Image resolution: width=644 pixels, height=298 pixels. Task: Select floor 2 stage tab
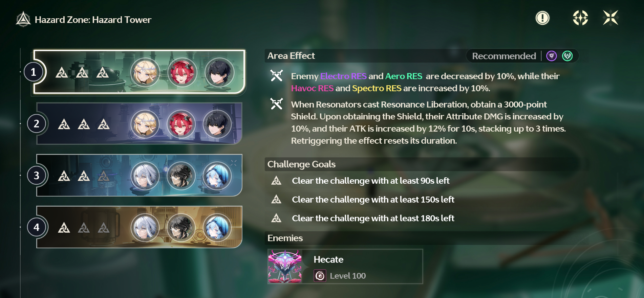(x=139, y=124)
